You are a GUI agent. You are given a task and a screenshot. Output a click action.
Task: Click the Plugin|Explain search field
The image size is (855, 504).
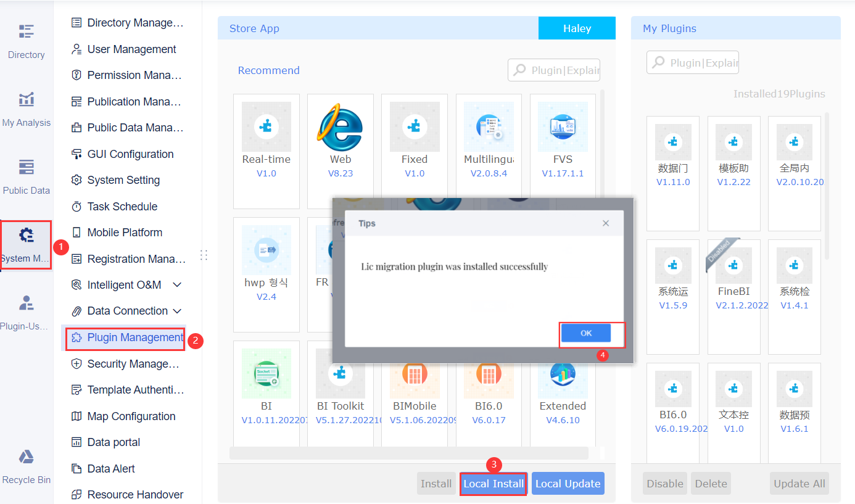(x=553, y=70)
